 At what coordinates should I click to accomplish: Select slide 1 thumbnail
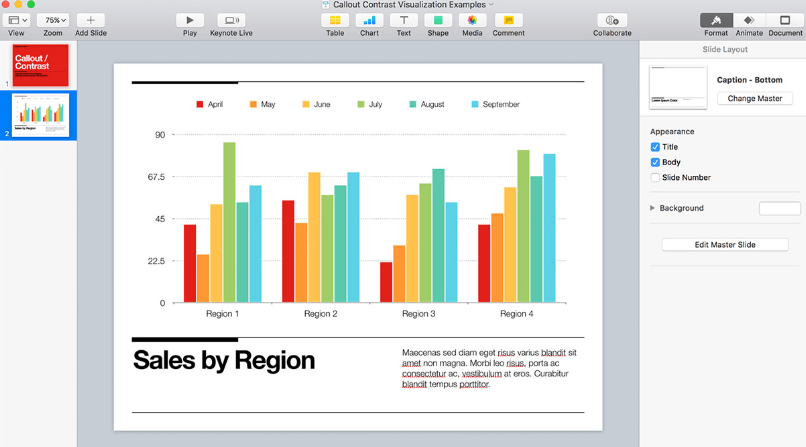tap(41, 65)
